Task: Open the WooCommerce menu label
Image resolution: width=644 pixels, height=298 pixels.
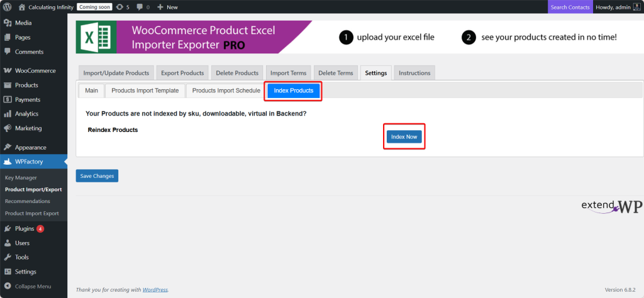Action: [35, 70]
